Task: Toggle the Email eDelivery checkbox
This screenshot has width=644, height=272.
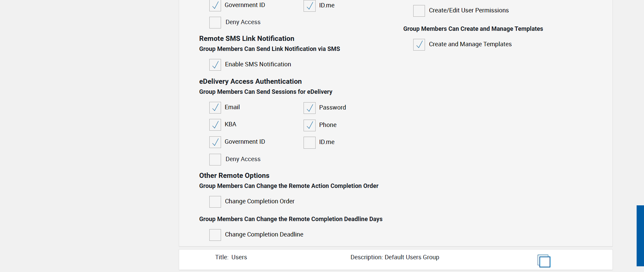Action: [x=215, y=108]
